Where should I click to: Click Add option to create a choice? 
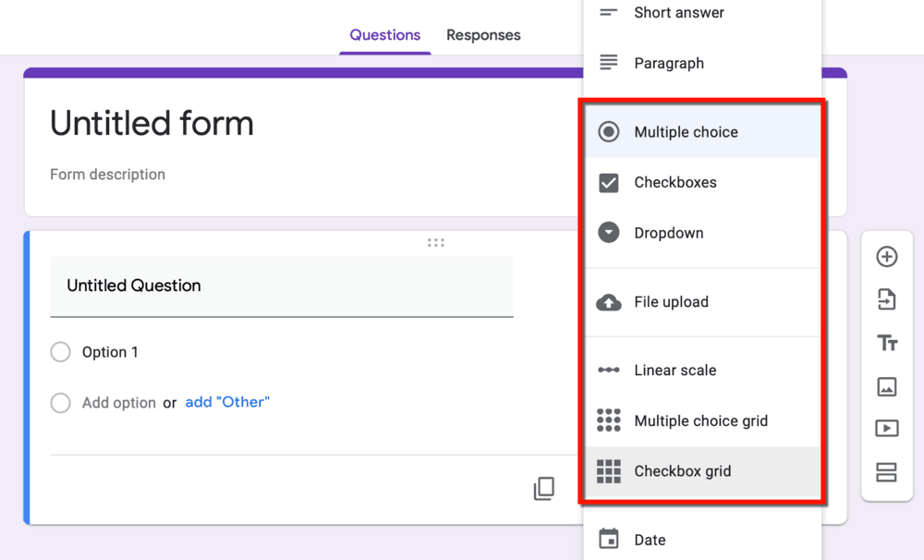pyautogui.click(x=119, y=403)
